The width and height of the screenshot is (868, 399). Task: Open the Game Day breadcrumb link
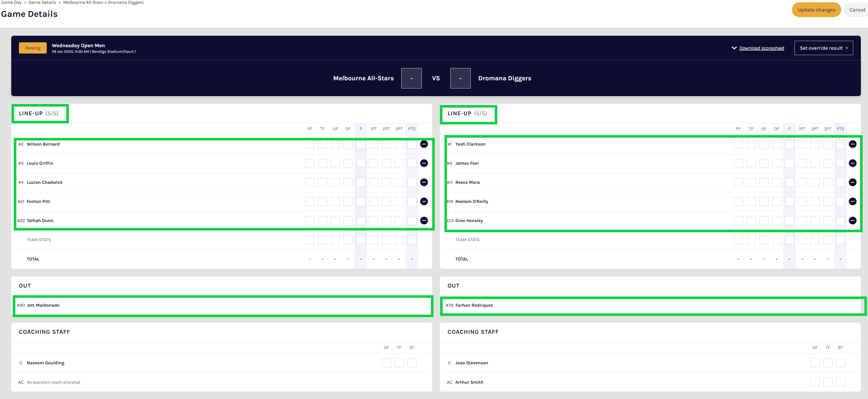pos(11,2)
